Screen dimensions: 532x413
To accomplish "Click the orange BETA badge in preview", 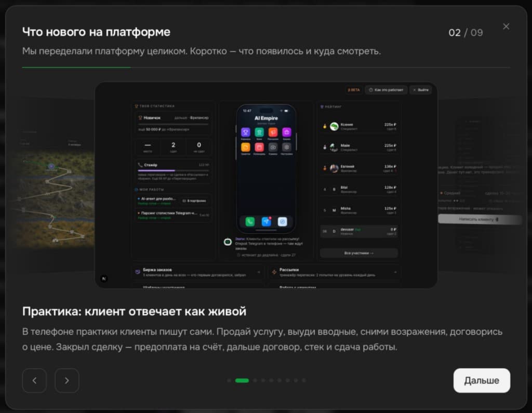I will click(354, 90).
